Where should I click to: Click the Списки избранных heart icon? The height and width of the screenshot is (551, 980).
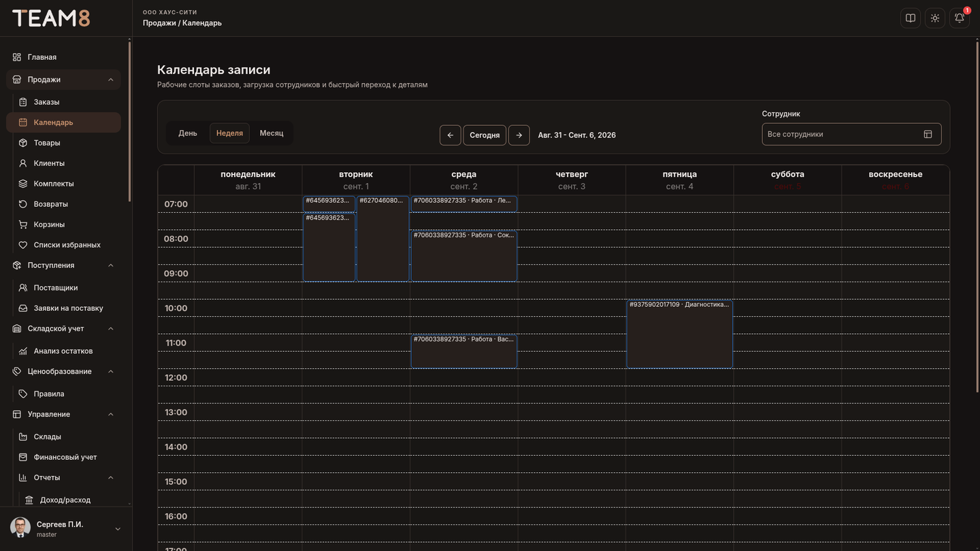(x=23, y=245)
